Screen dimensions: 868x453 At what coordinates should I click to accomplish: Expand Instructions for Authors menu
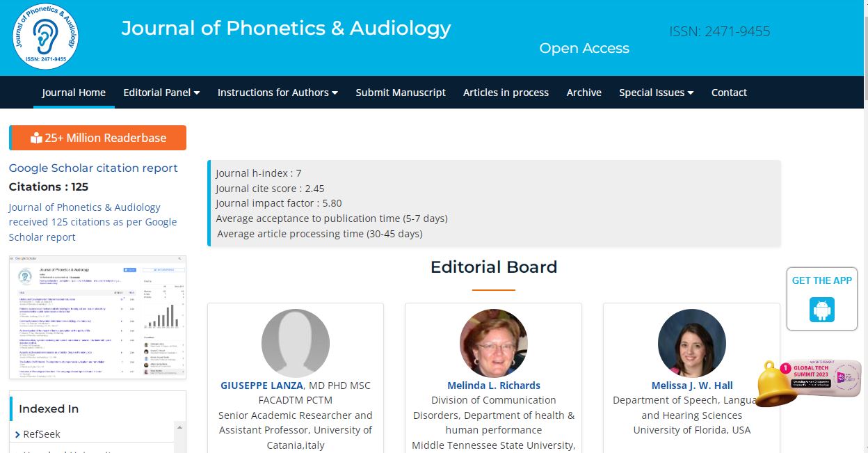pyautogui.click(x=278, y=93)
